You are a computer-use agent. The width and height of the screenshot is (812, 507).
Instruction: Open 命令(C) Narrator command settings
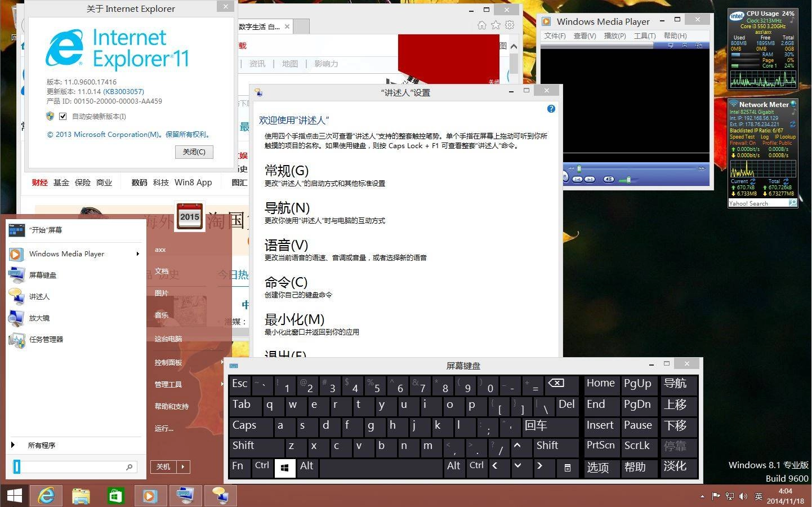tap(286, 282)
